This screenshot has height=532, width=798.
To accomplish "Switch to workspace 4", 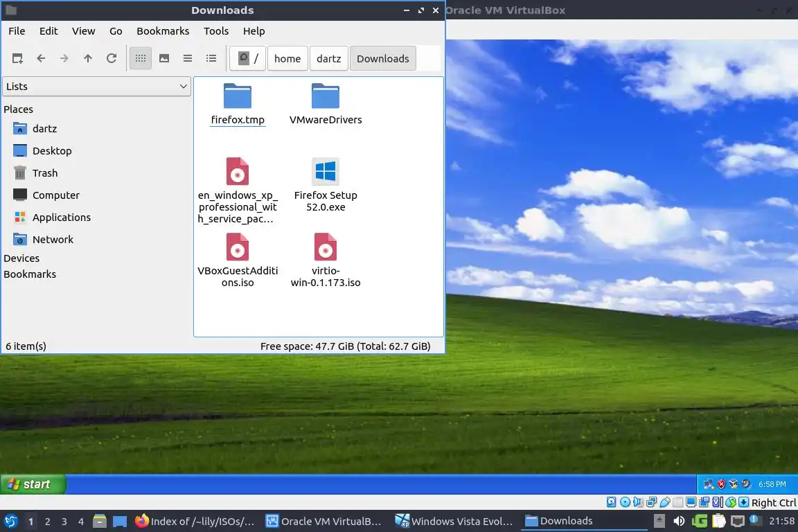I will coord(81,522).
